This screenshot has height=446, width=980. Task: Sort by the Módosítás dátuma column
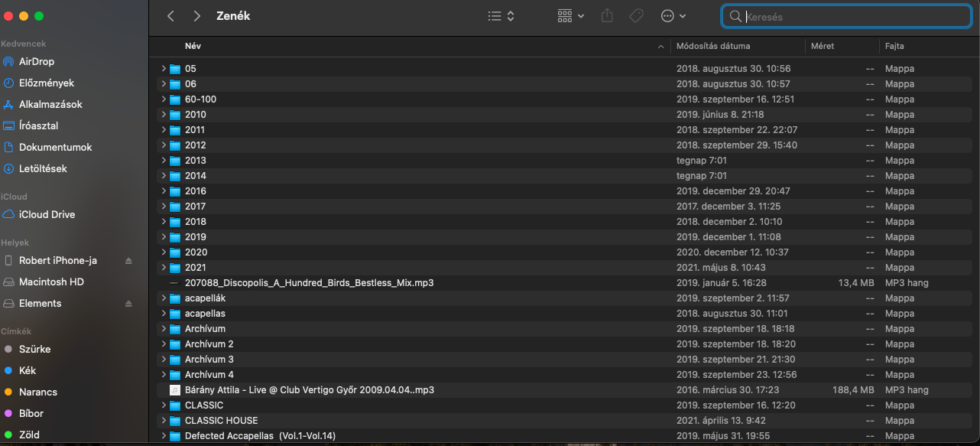[713, 46]
